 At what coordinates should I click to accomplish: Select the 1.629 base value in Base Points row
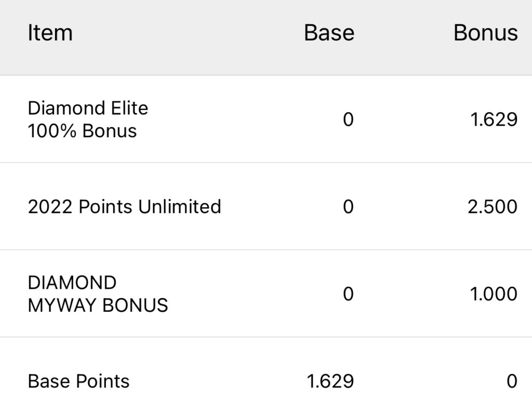(x=330, y=381)
